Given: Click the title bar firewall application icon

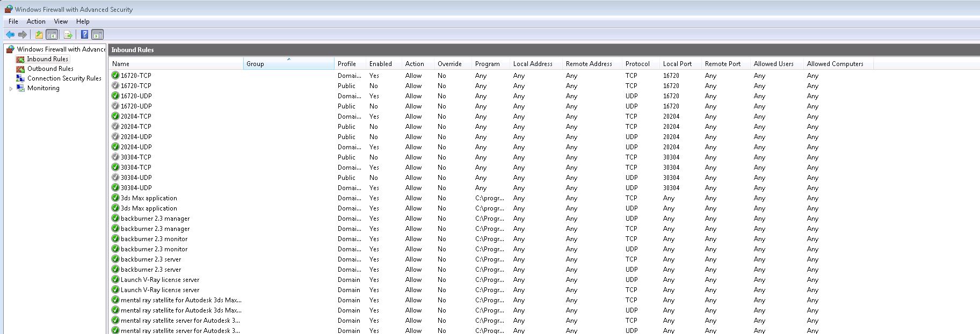Looking at the screenshot, I should (9, 9).
